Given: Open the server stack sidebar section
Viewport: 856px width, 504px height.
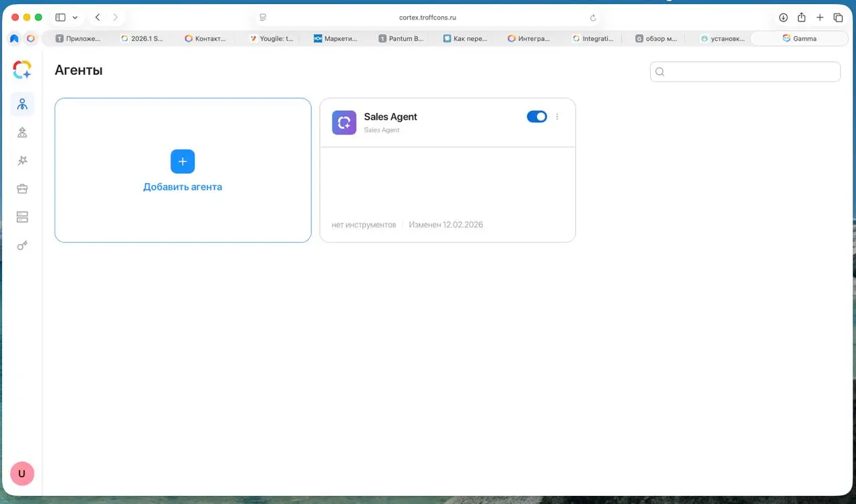Looking at the screenshot, I should (22, 217).
